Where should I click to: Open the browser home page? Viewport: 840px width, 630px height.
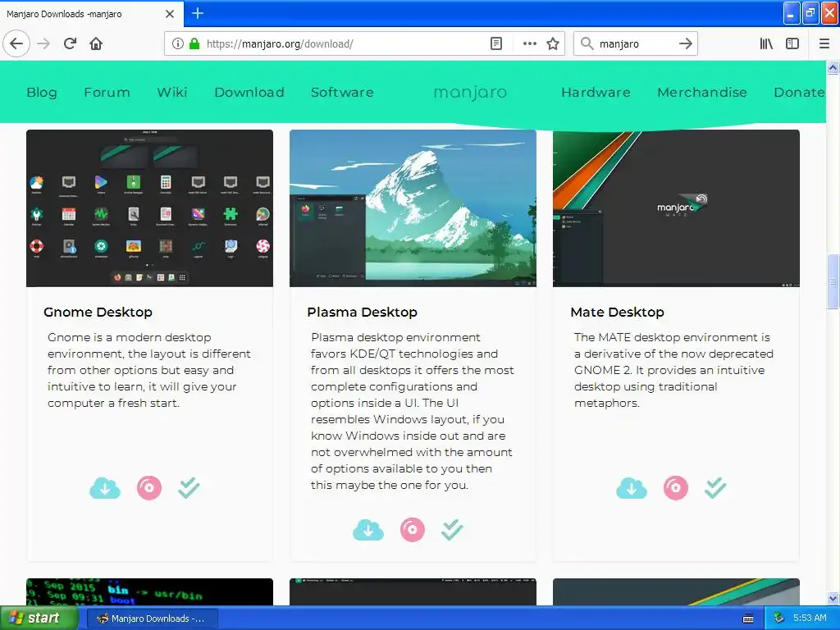(96, 44)
